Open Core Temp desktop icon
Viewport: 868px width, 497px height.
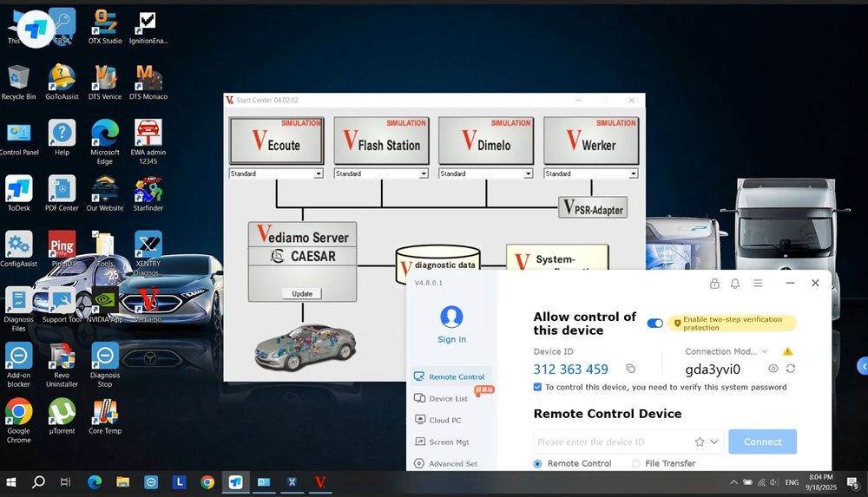click(105, 416)
